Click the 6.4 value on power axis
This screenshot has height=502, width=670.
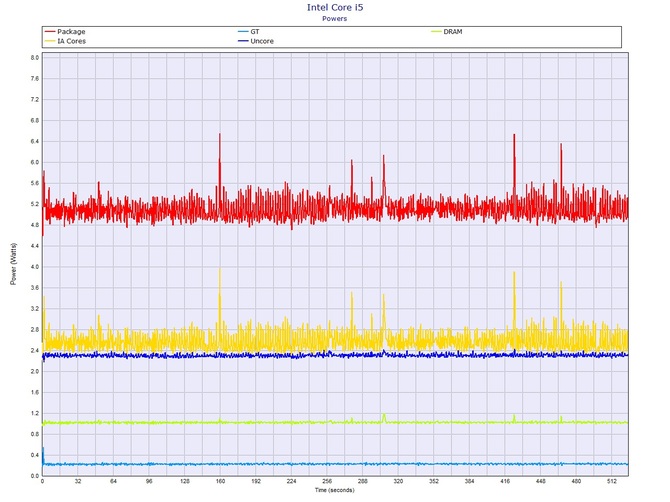pyautogui.click(x=35, y=141)
